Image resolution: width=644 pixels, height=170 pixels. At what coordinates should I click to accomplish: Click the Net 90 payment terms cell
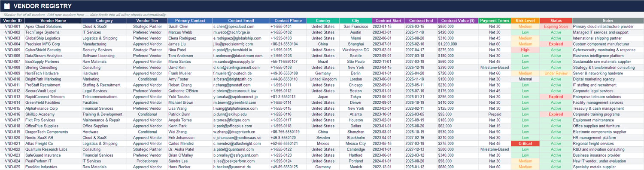[495, 132]
